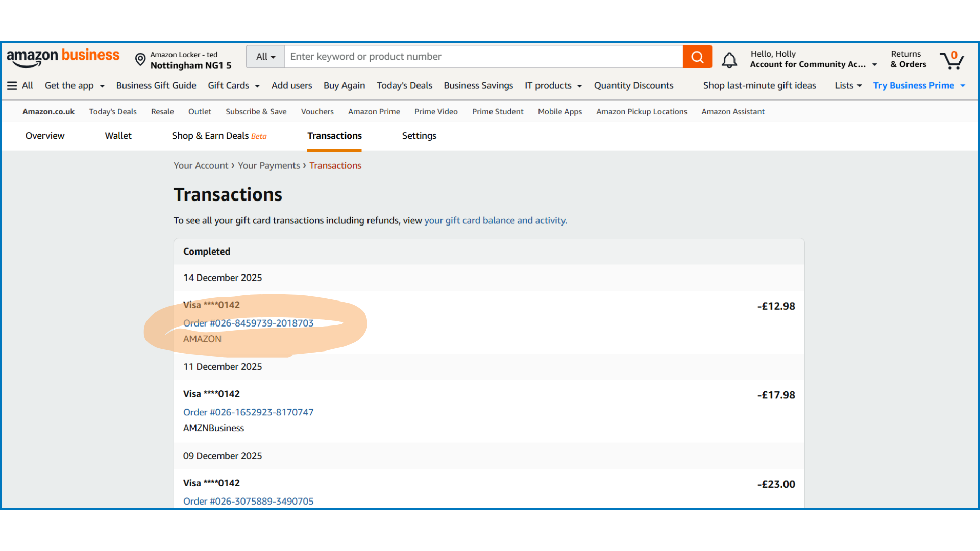Open Business Gift Guide menu item

[156, 85]
